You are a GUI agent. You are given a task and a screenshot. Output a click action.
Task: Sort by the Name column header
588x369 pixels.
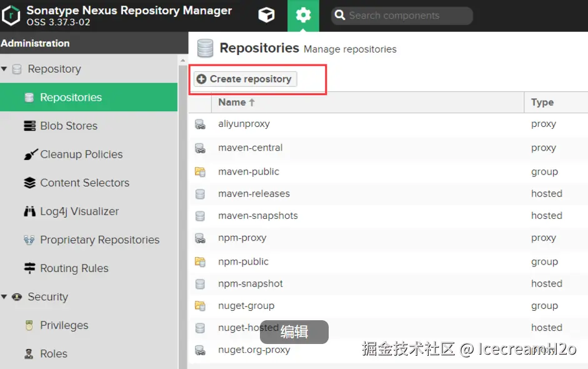point(367,102)
